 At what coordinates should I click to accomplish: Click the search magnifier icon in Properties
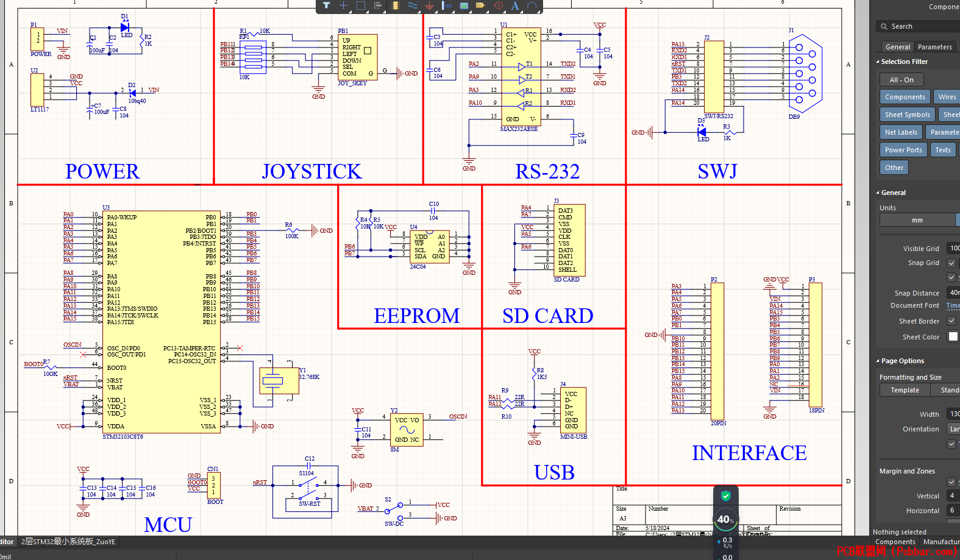click(884, 26)
